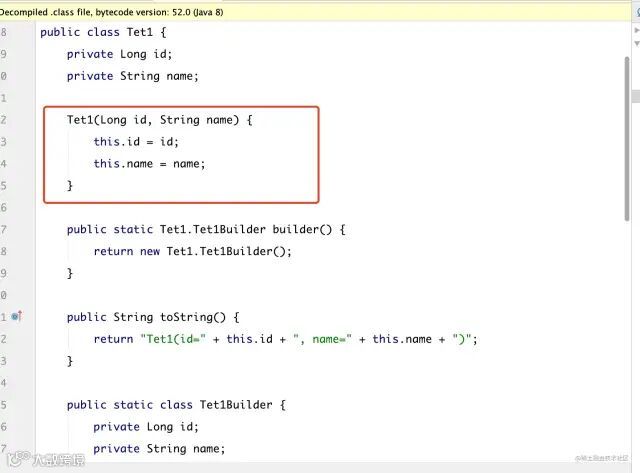The height and width of the screenshot is (473, 640).
Task: Click the closing brace of the Tet1 constructor
Action: [x=70, y=186]
